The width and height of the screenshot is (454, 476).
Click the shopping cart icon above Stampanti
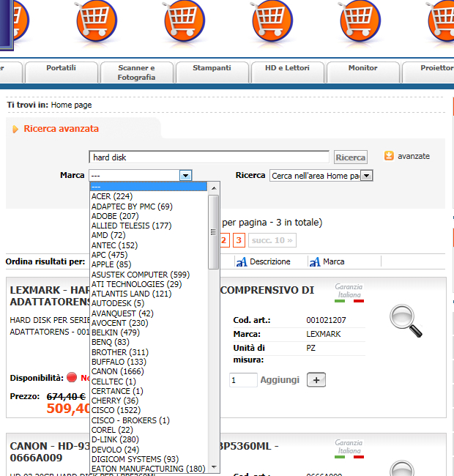[185, 21]
